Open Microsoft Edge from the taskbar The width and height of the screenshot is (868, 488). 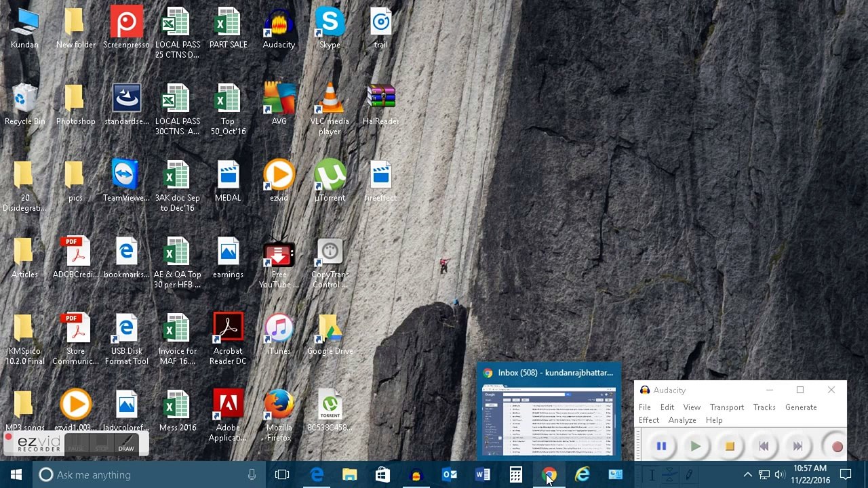316,474
